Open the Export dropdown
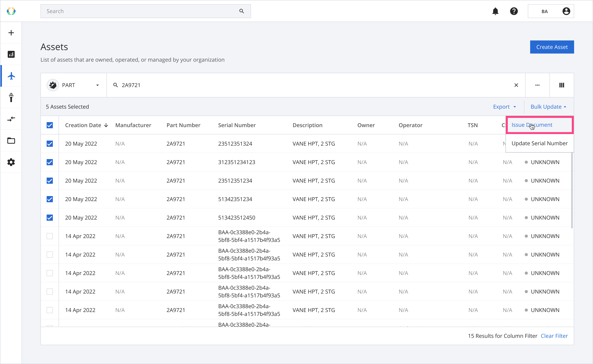Screen dimensions: 593x364 (x=505, y=107)
